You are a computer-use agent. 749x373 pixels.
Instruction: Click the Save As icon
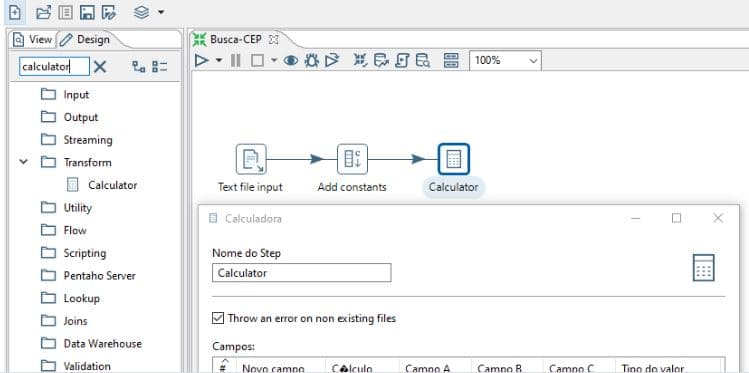coord(108,12)
